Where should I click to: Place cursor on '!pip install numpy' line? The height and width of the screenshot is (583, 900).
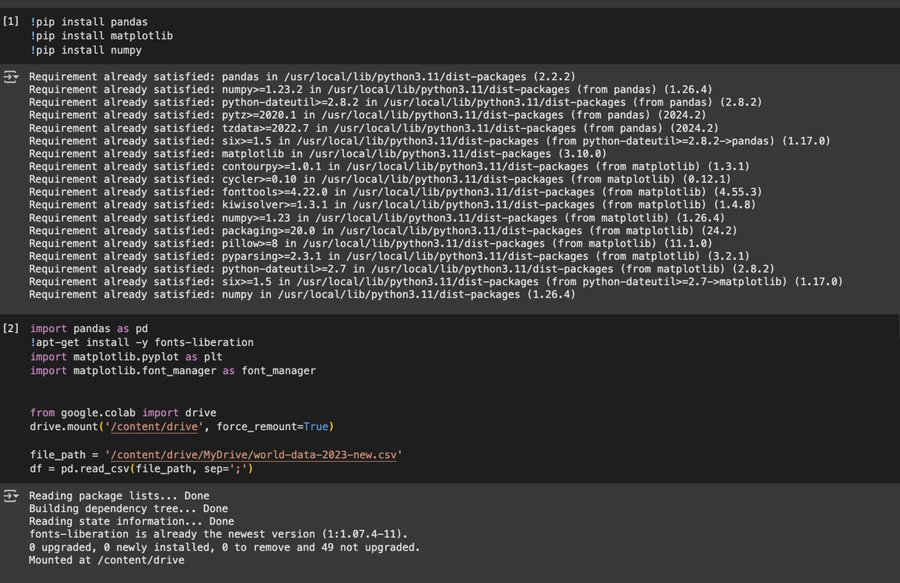[x=86, y=49]
